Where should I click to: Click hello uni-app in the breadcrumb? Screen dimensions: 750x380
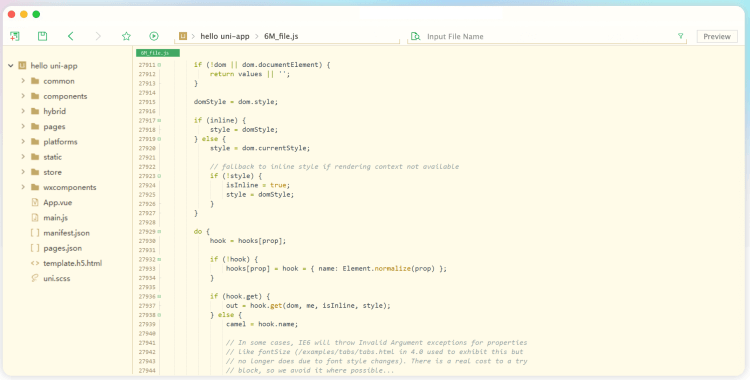tap(225, 36)
